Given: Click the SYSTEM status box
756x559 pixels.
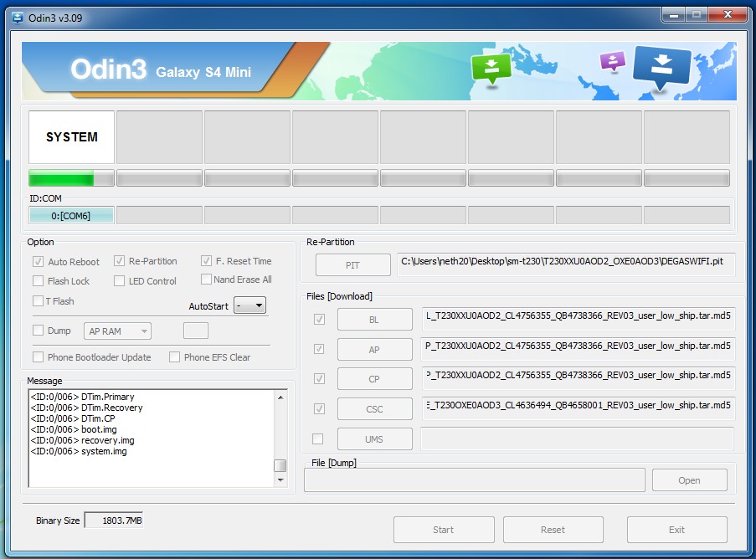Looking at the screenshot, I should [x=71, y=137].
